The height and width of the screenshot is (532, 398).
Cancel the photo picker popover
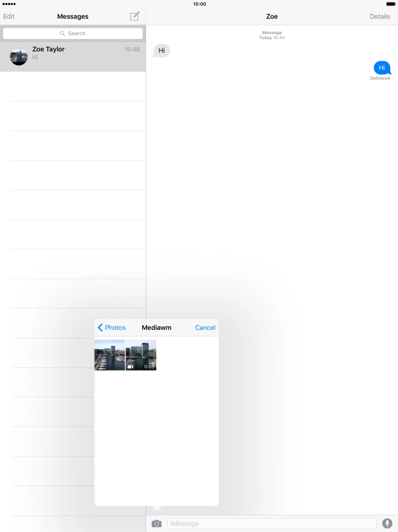[205, 328]
